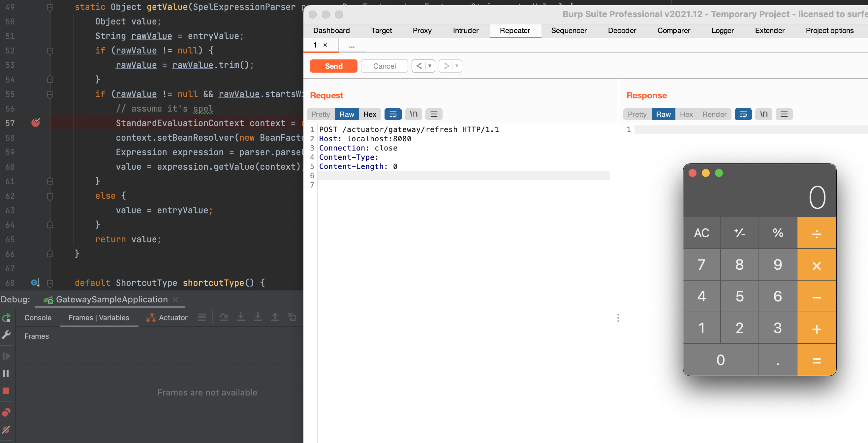Image resolution: width=868 pixels, height=443 pixels.
Task: Pause the debugged program
Action: [6, 373]
